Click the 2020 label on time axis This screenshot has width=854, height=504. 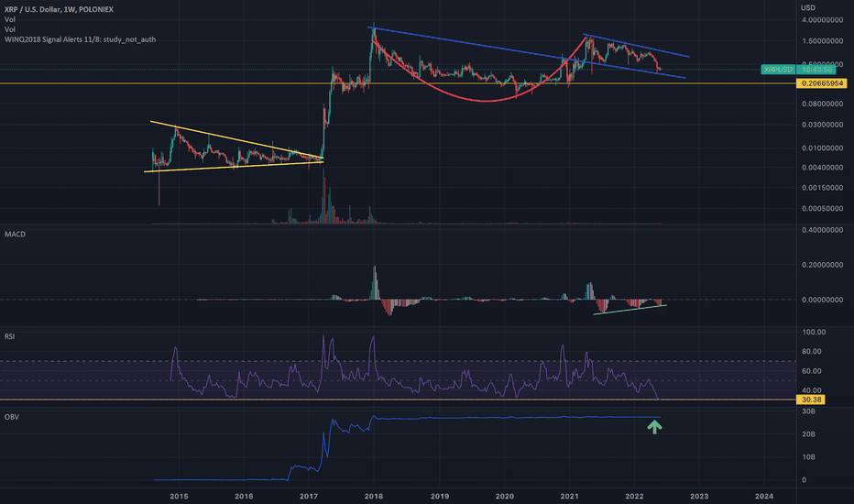(504, 496)
